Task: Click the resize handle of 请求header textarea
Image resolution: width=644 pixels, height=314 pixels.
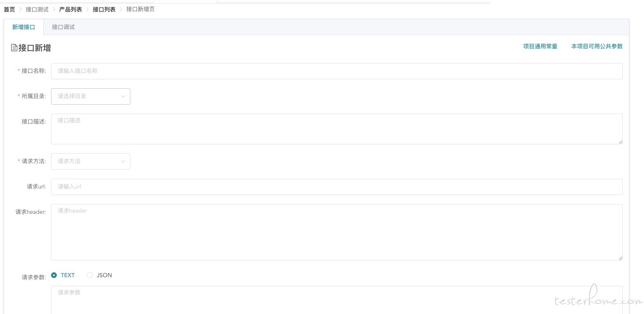Action: tap(620, 258)
